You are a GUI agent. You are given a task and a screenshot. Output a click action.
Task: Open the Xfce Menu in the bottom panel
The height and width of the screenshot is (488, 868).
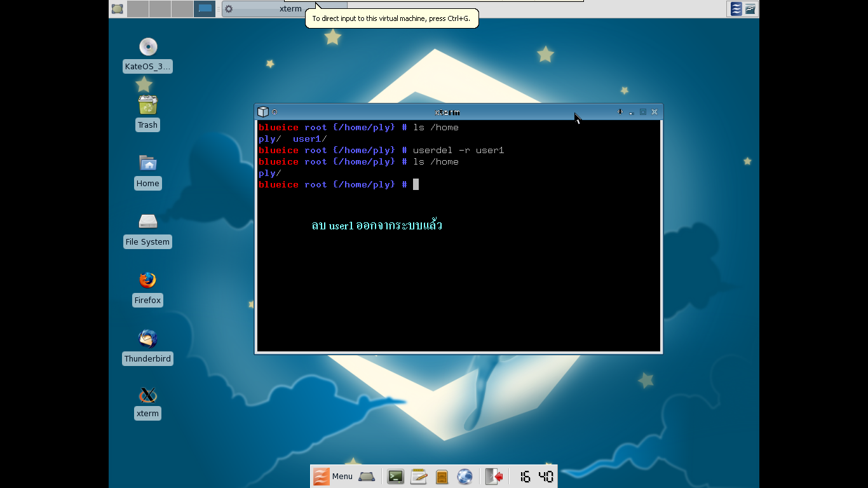point(333,477)
